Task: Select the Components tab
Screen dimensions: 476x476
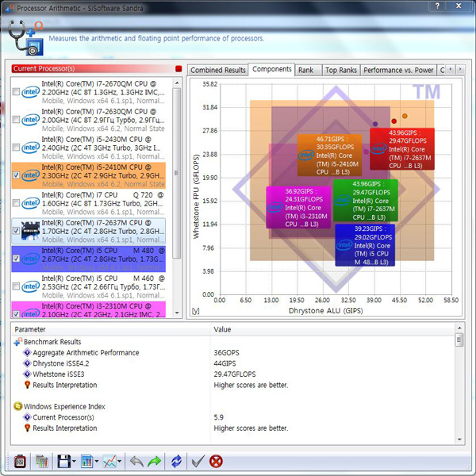Action: (271, 69)
